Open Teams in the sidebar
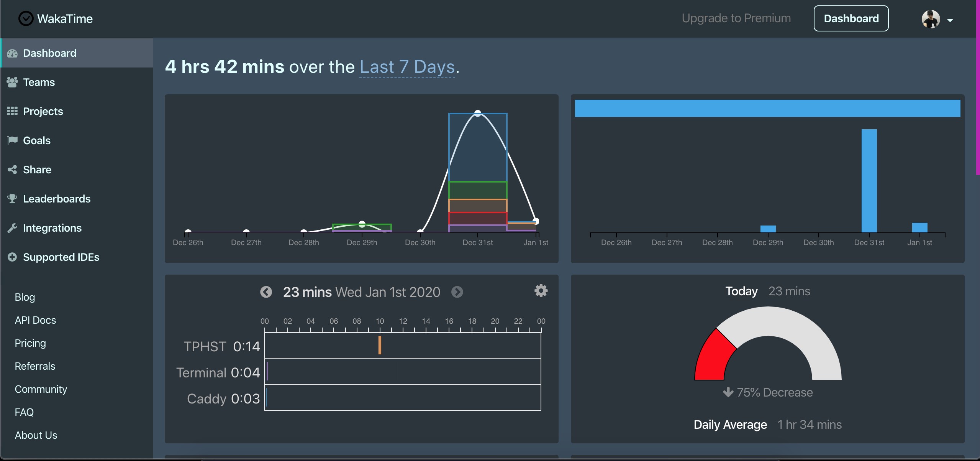 tap(77, 82)
